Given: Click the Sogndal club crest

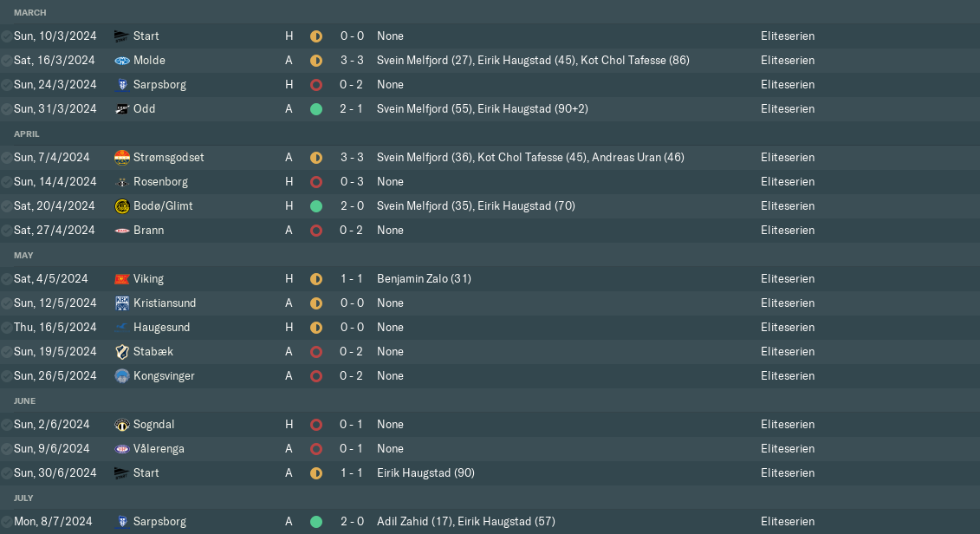Looking at the screenshot, I should tap(122, 425).
